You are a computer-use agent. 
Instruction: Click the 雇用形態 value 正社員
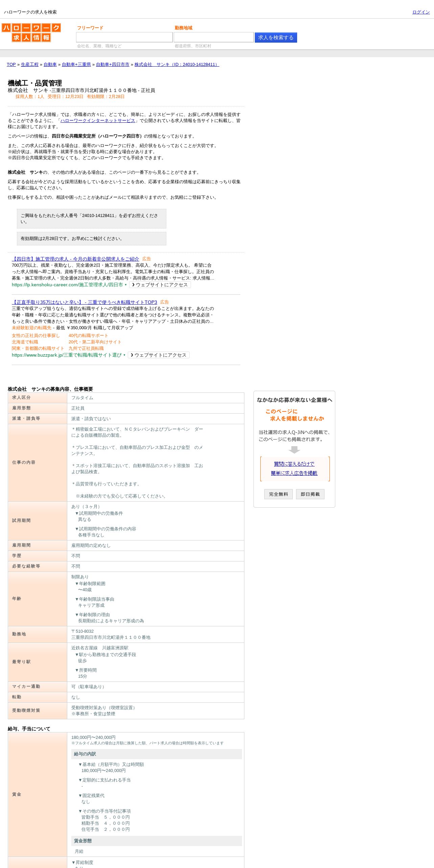78,408
